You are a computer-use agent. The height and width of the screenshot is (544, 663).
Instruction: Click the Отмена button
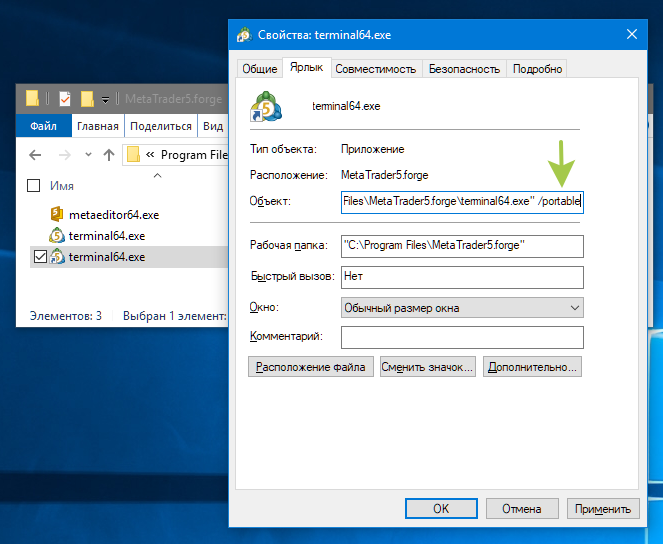522,508
